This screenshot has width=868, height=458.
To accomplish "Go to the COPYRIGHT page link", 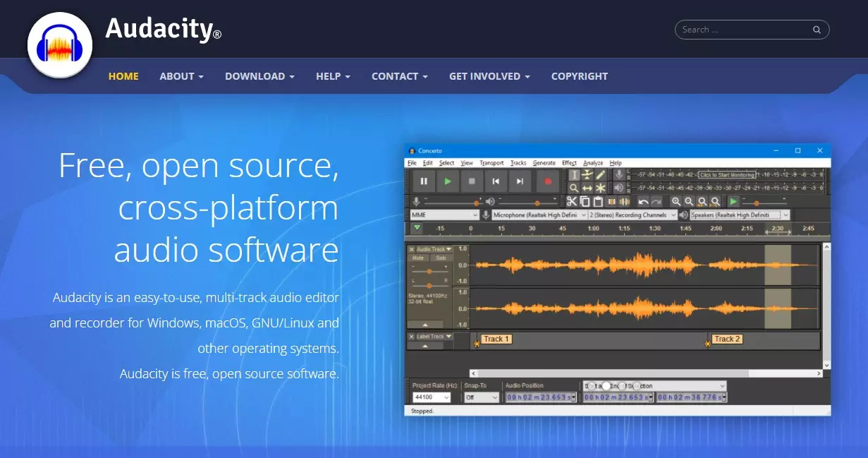I will point(579,76).
